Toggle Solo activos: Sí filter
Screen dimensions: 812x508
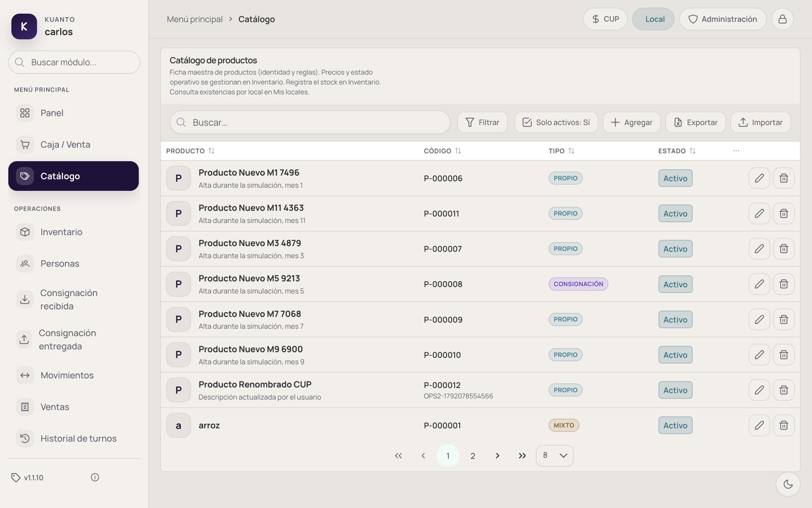(x=556, y=122)
